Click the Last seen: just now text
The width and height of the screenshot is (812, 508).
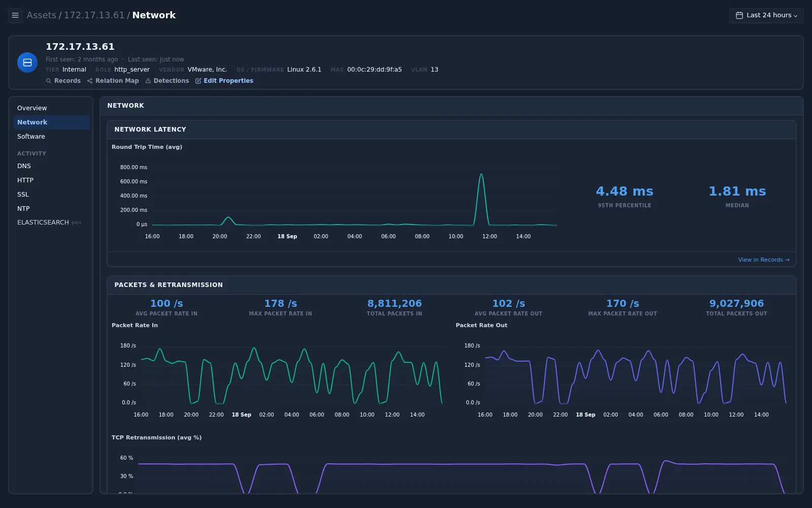(156, 59)
